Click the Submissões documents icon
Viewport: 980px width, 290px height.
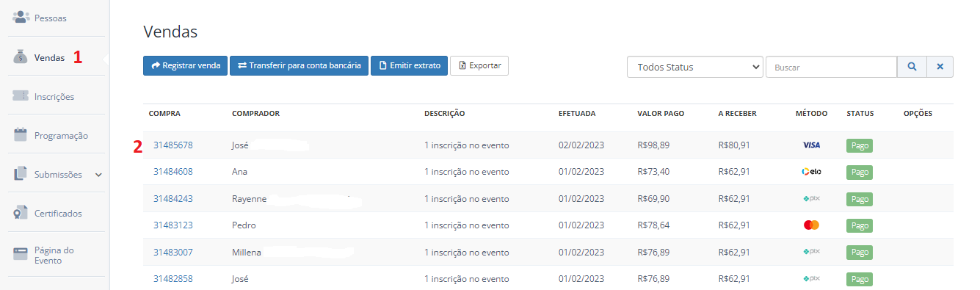pyautogui.click(x=21, y=174)
